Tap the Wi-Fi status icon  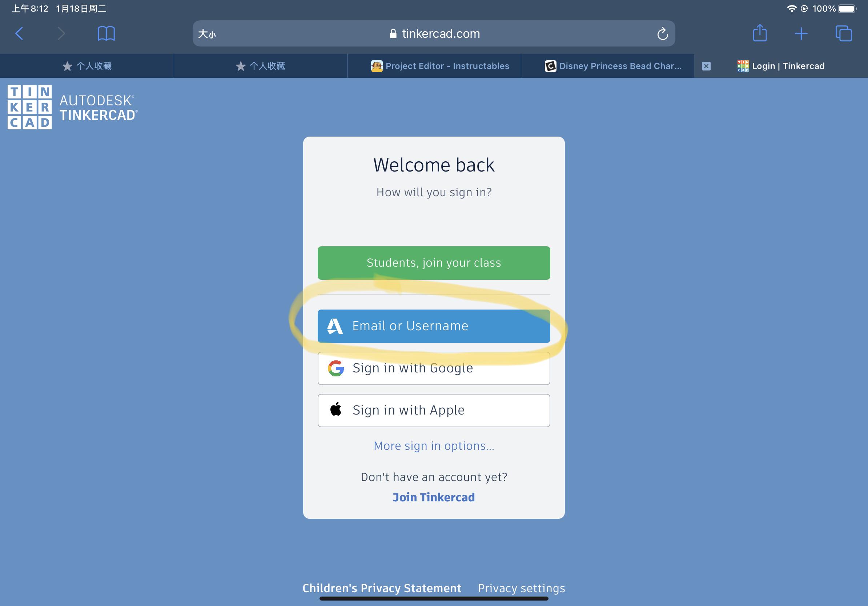click(x=791, y=9)
